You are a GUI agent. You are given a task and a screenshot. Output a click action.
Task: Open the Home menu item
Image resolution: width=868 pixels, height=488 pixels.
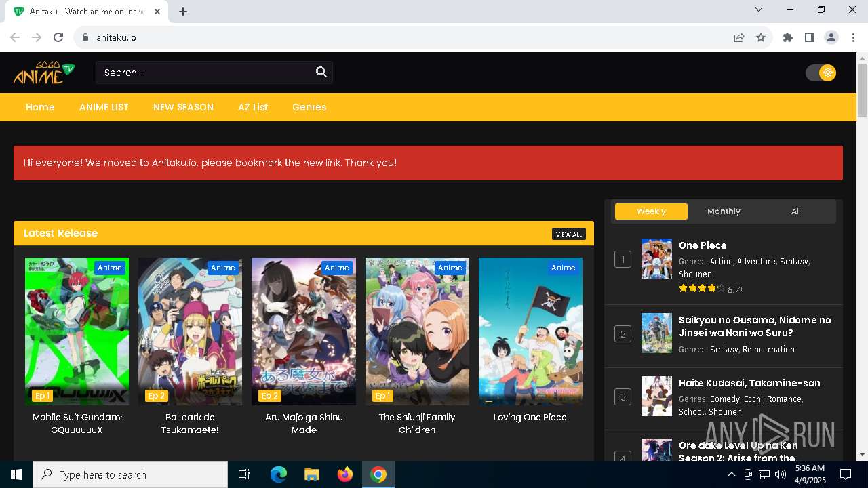pyautogui.click(x=40, y=107)
